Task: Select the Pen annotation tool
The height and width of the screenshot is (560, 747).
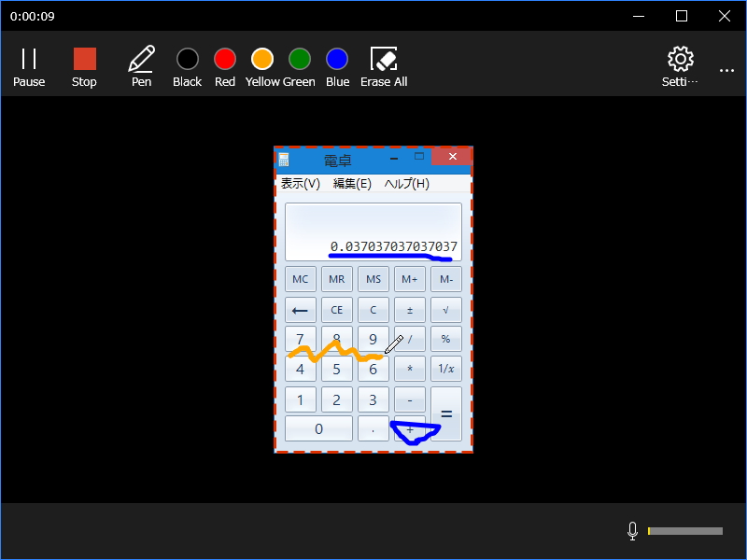Action: click(x=141, y=65)
